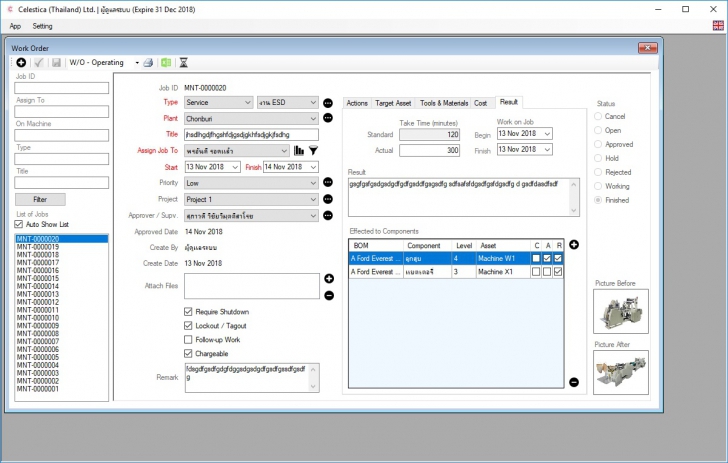Click the hourglass icon in toolbar
Screen dimensions: 728x463
coord(183,63)
